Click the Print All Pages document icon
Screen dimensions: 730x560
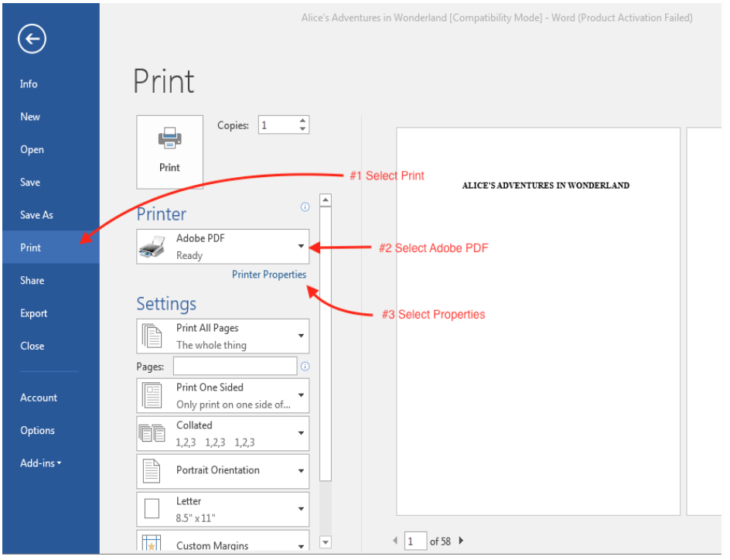(152, 336)
